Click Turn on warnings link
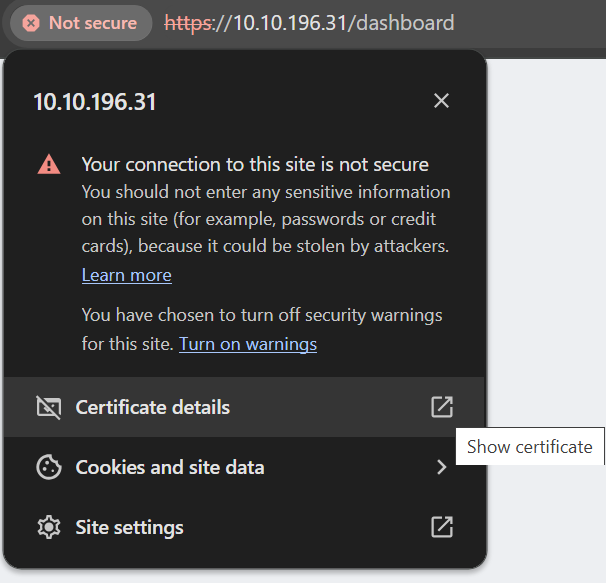Viewport: 606px width, 583px height. (248, 344)
